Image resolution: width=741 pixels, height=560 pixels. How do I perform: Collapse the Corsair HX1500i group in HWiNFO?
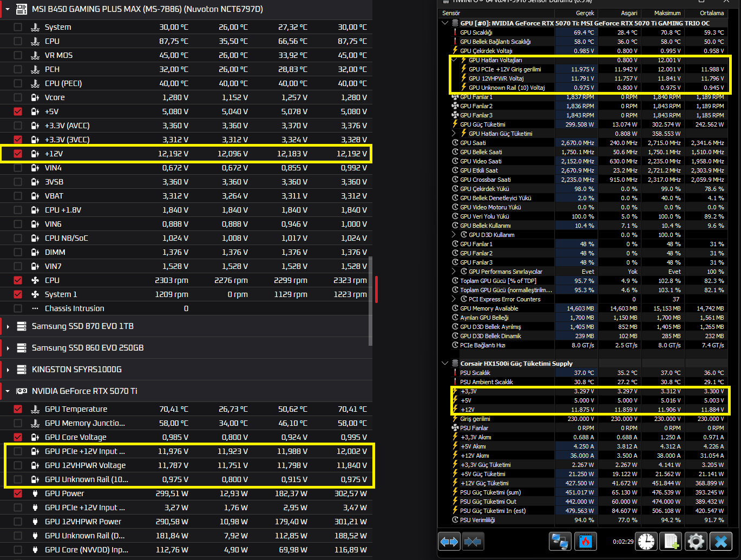tap(445, 364)
